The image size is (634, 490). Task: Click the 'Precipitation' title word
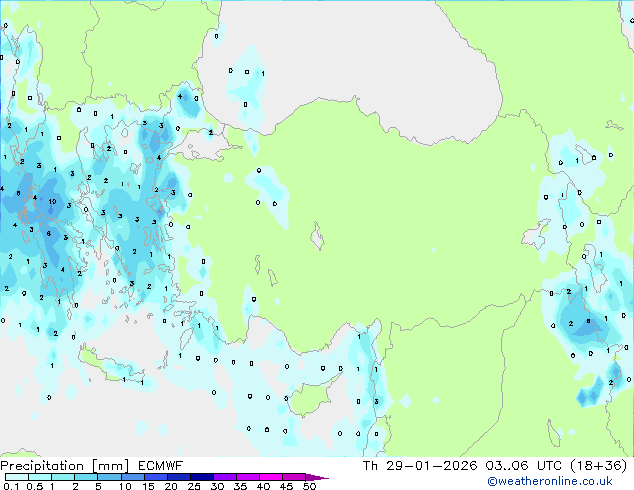click(x=42, y=466)
